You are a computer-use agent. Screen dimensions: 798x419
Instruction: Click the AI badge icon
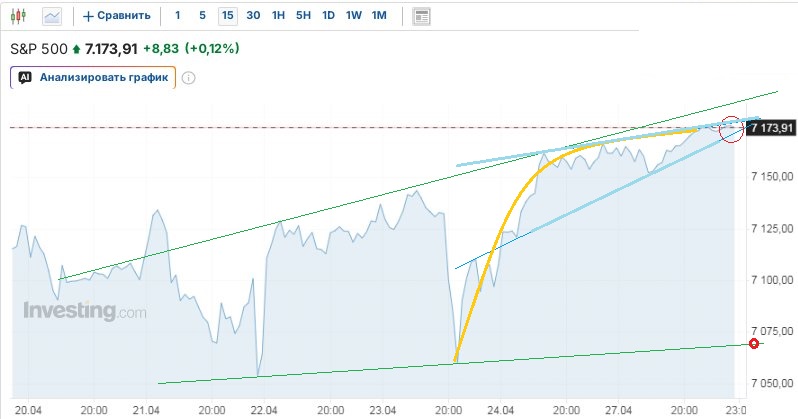point(25,77)
